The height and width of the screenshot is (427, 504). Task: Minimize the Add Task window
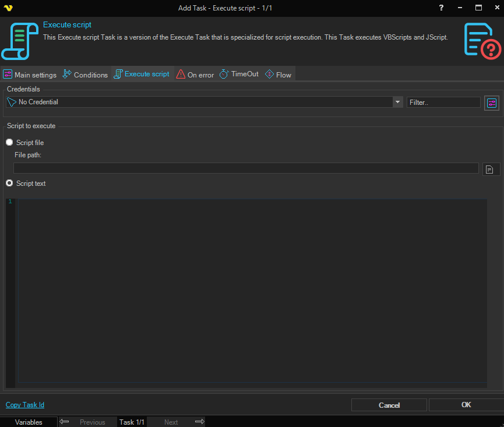[x=460, y=8]
